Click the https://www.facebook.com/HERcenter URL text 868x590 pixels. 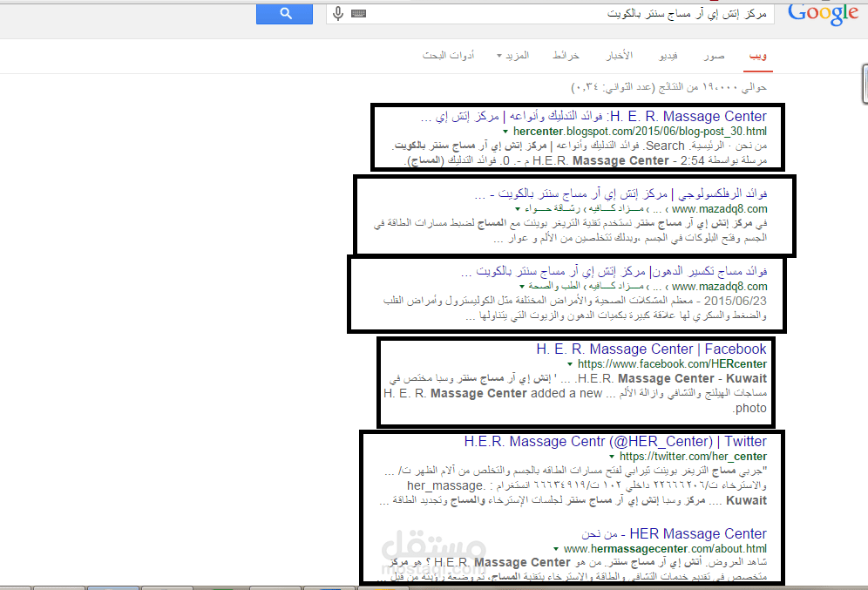tap(673, 364)
